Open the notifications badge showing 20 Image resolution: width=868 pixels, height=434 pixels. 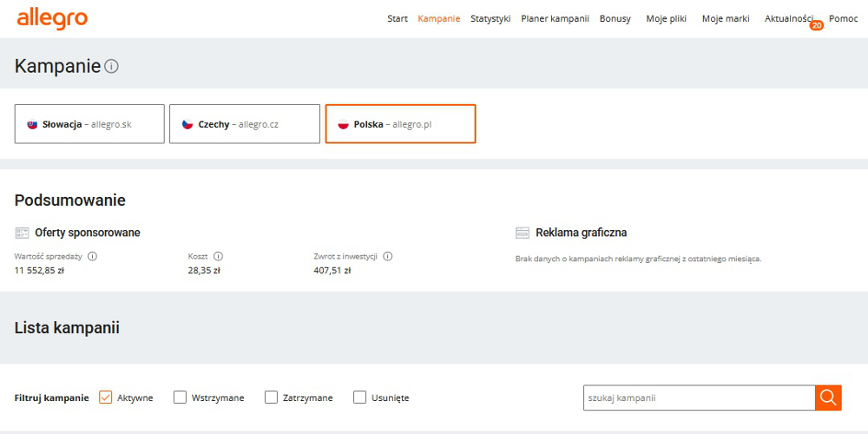[x=817, y=25]
